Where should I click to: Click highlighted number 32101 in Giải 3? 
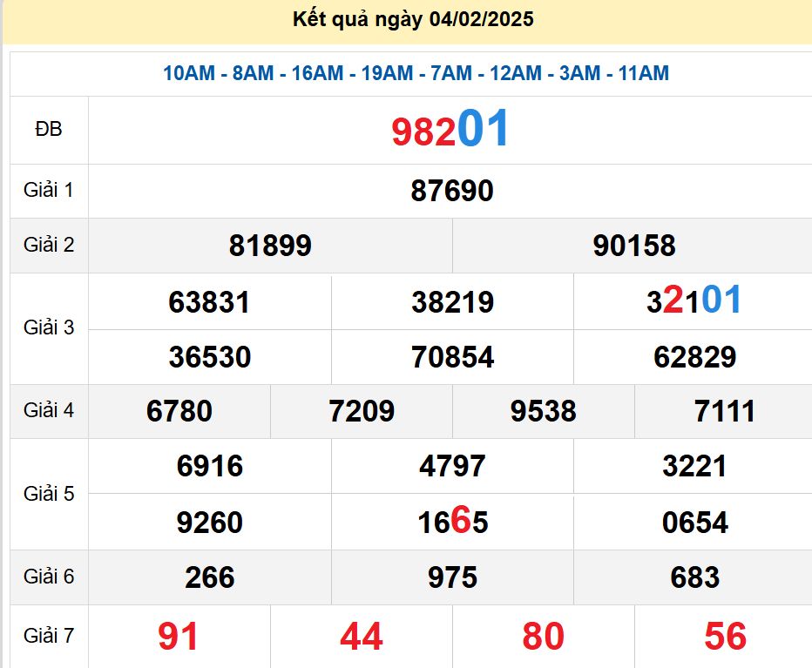tap(693, 301)
